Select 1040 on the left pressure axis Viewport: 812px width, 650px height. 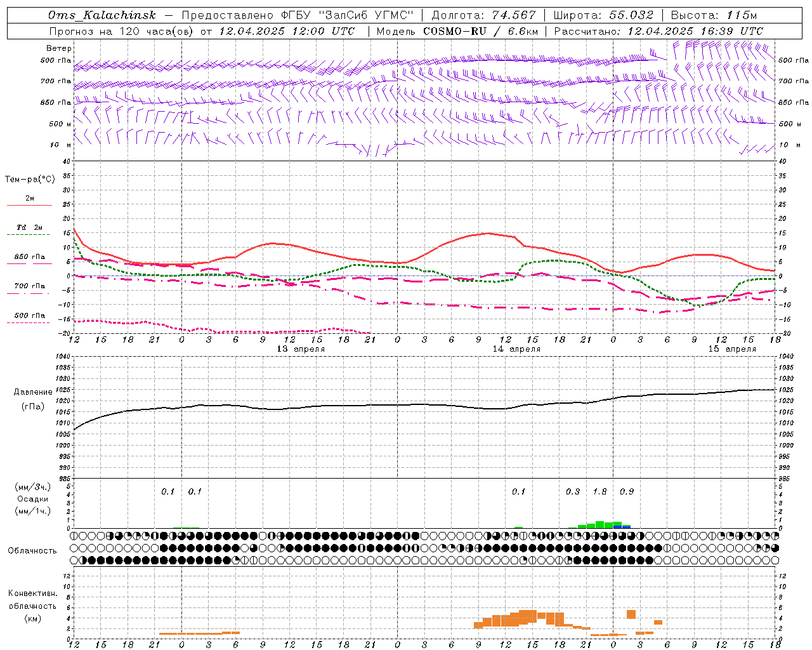coord(62,357)
